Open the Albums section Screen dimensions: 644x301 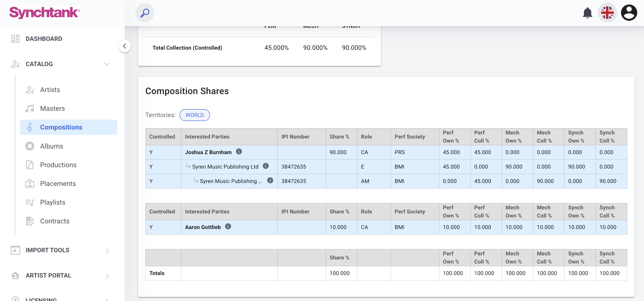[51, 146]
